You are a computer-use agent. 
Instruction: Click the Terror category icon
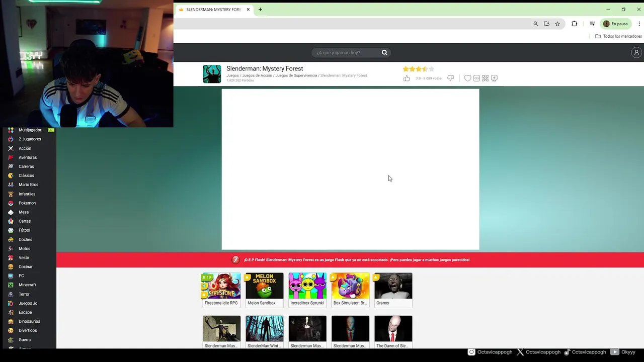coord(11,294)
